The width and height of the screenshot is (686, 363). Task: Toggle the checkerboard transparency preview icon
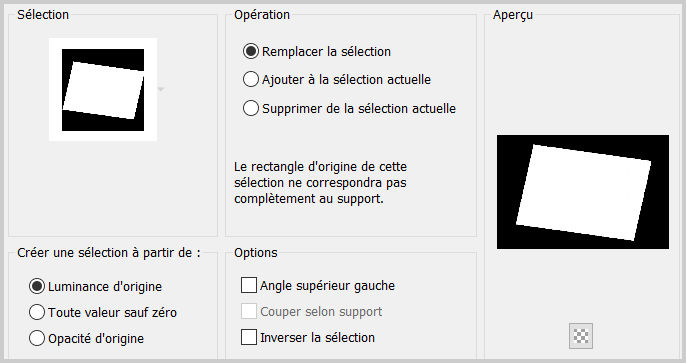(581, 336)
